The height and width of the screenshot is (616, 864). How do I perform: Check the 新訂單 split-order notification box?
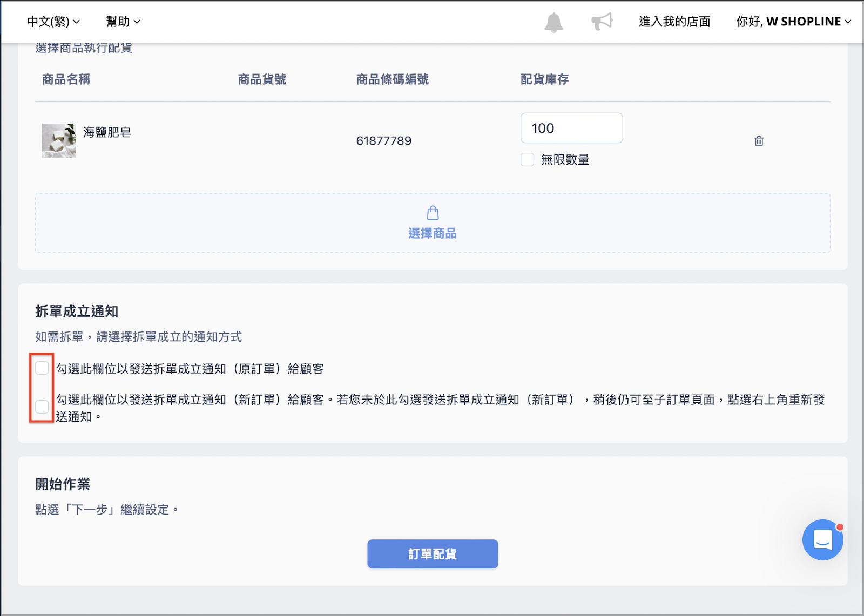[x=42, y=407]
